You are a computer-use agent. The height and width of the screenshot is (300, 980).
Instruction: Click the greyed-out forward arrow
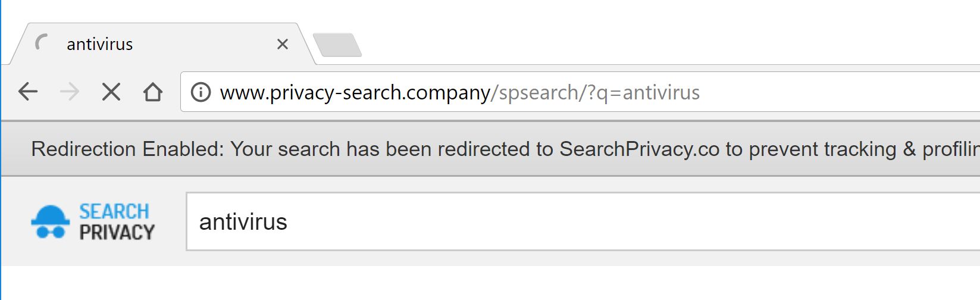(70, 92)
